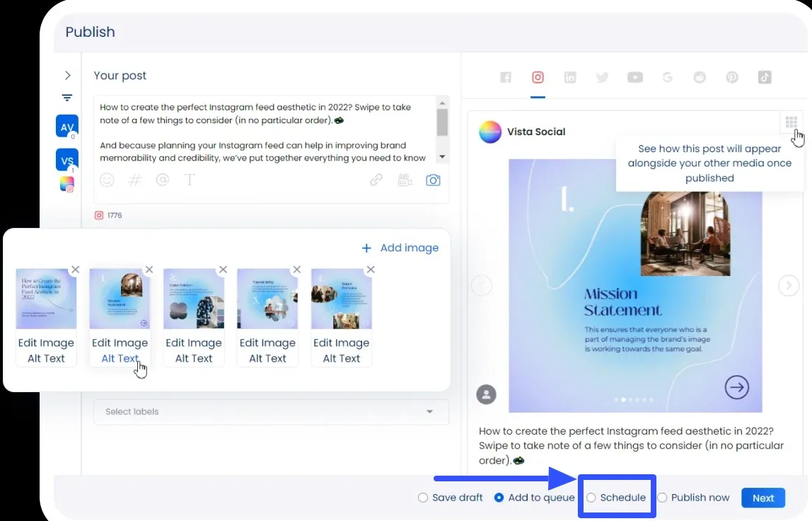812x521 pixels.
Task: Click the link insert icon
Action: click(376, 181)
